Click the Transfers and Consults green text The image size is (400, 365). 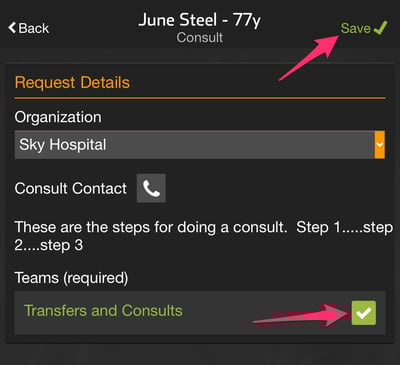click(103, 311)
